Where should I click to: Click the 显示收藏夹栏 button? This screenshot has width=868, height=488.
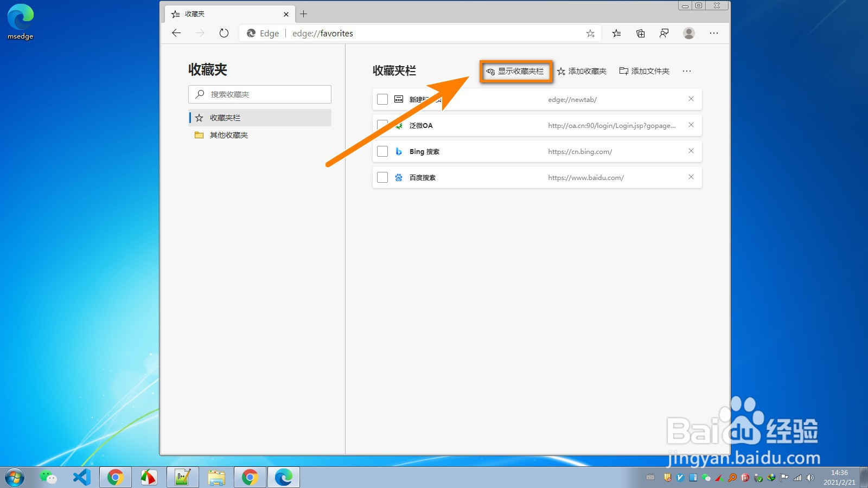[516, 71]
